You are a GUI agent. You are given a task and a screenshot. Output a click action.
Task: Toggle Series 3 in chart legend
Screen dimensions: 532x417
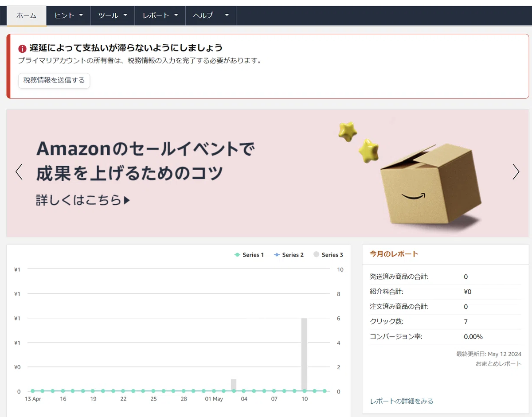click(x=328, y=255)
